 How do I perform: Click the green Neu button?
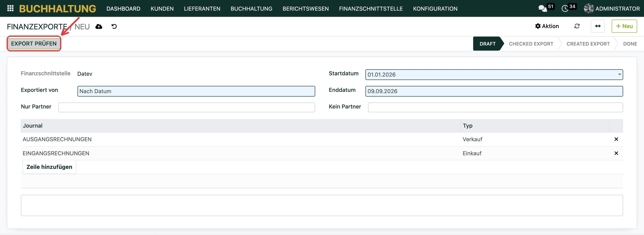coord(624,26)
